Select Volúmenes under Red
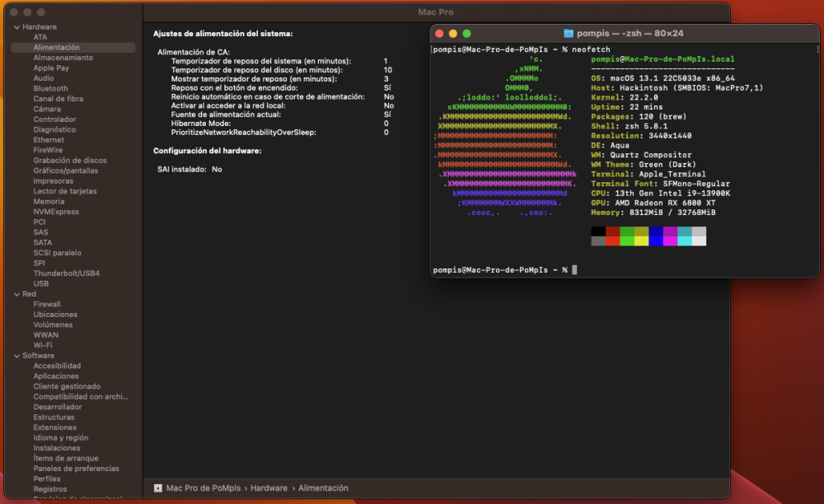 coord(53,324)
